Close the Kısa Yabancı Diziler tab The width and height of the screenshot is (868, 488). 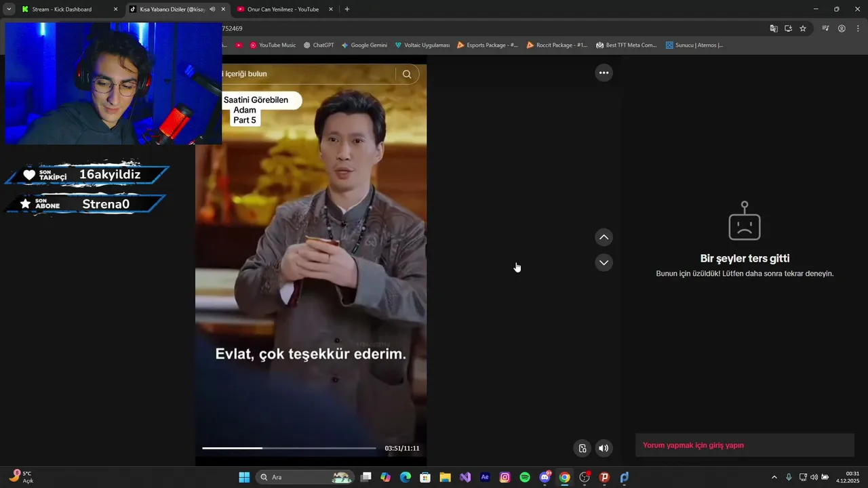[223, 9]
